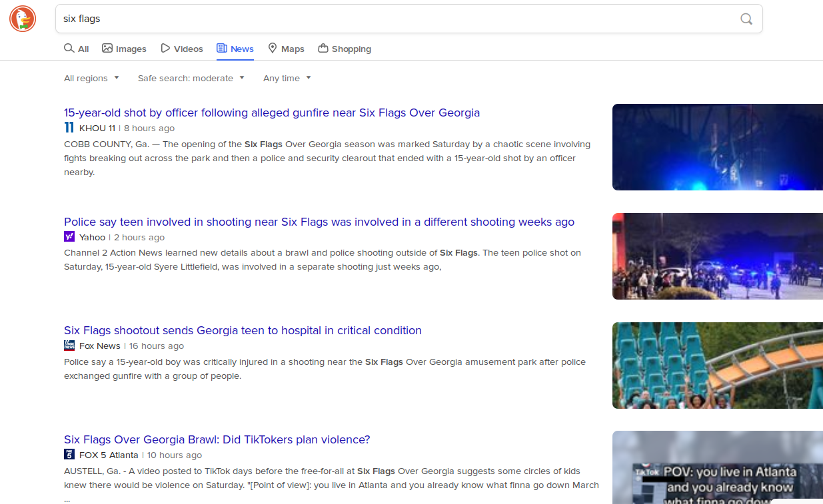The width and height of the screenshot is (823, 504).
Task: Open the Shopping tab
Action: coord(345,49)
